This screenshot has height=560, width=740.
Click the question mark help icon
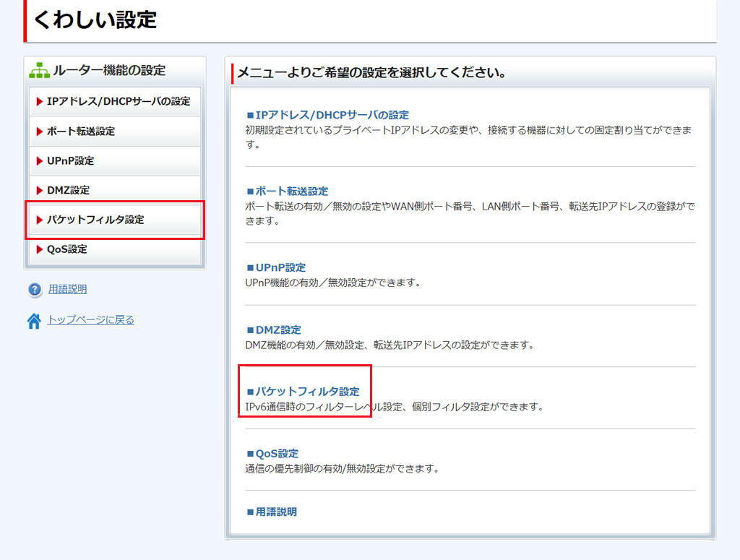point(35,290)
